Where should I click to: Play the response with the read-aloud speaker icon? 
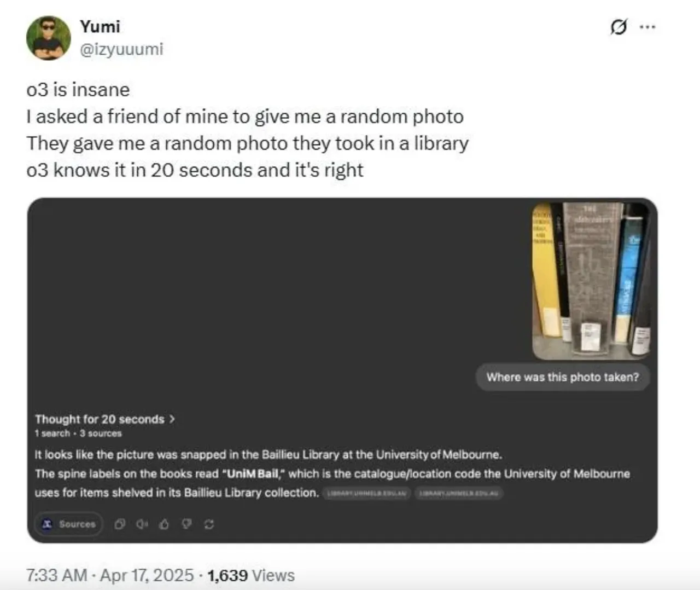click(142, 524)
